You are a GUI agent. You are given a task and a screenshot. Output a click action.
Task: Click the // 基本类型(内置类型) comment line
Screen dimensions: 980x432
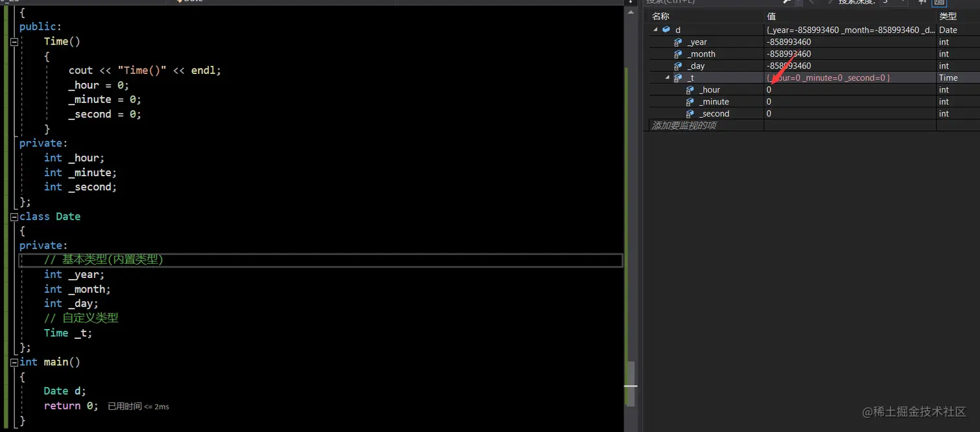(x=103, y=260)
